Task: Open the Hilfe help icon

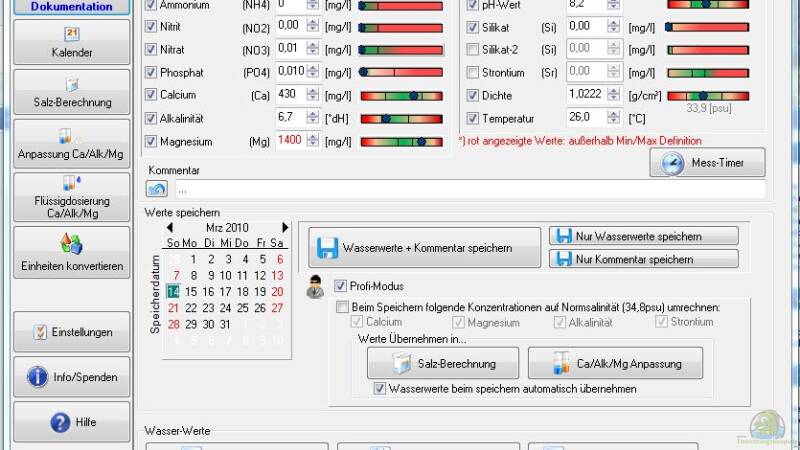Action: pyautogui.click(x=71, y=422)
